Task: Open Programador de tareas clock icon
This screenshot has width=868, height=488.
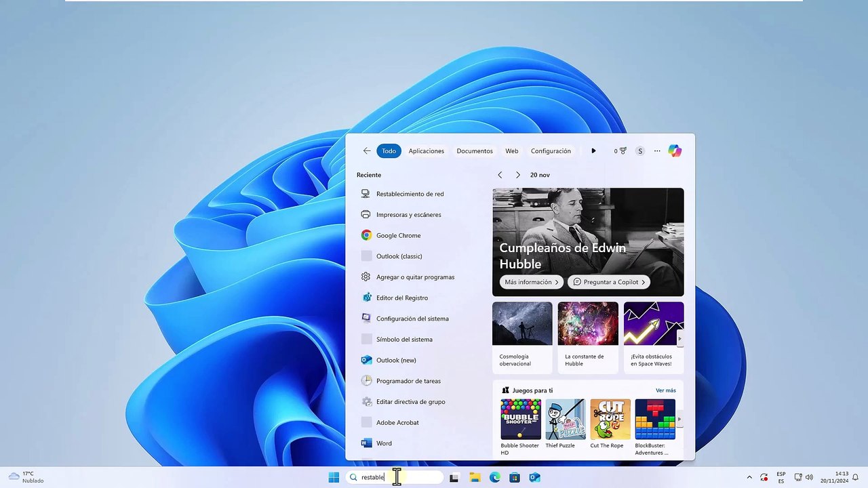Action: click(366, 381)
